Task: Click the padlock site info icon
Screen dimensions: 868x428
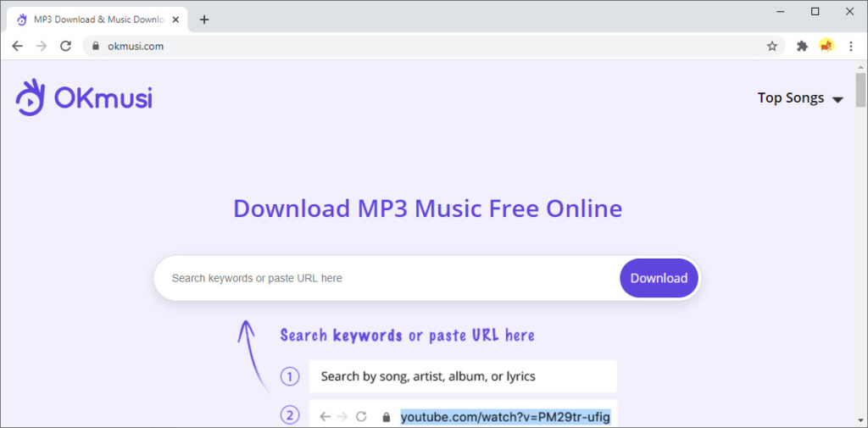Action: [96, 47]
